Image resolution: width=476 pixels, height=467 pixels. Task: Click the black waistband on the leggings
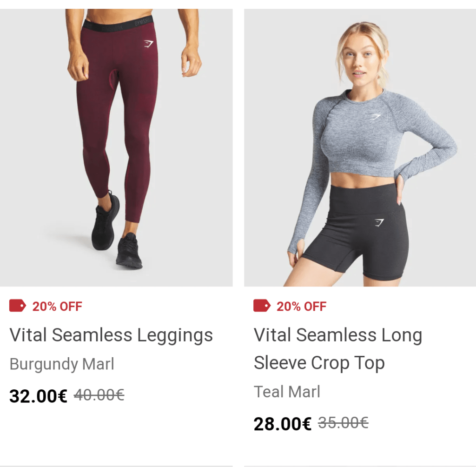click(x=118, y=24)
